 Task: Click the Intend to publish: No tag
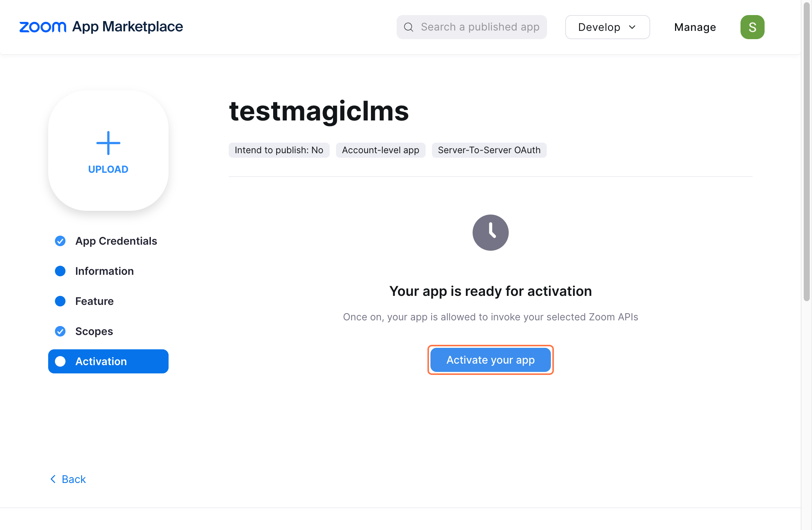279,150
